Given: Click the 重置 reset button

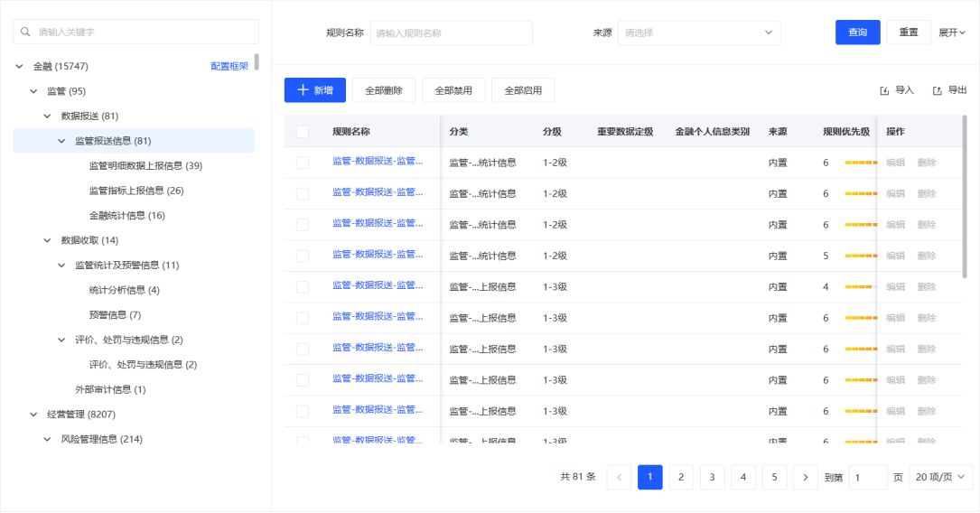Looking at the screenshot, I should [909, 33].
